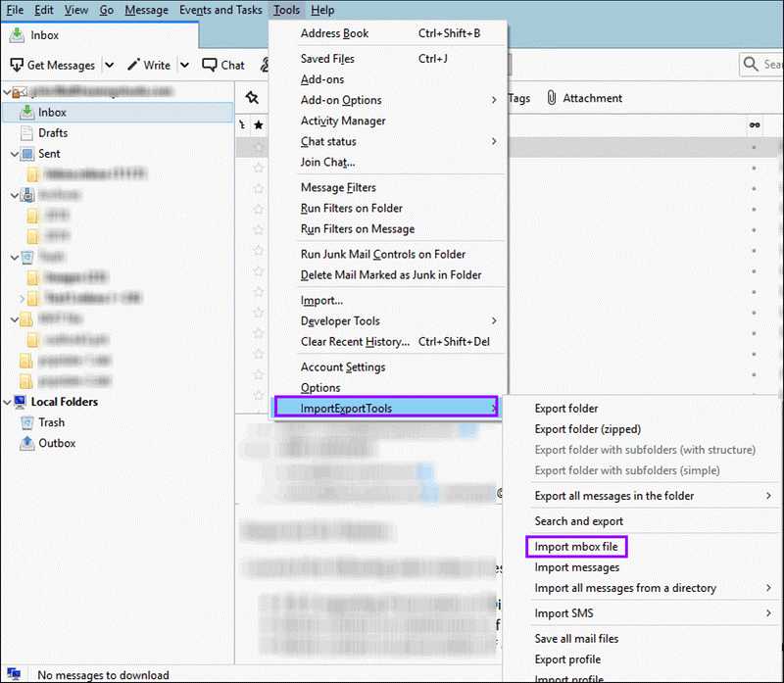Screen dimensions: 784x683
Task: Select ImportExportTools menu item
Action: coord(386,408)
